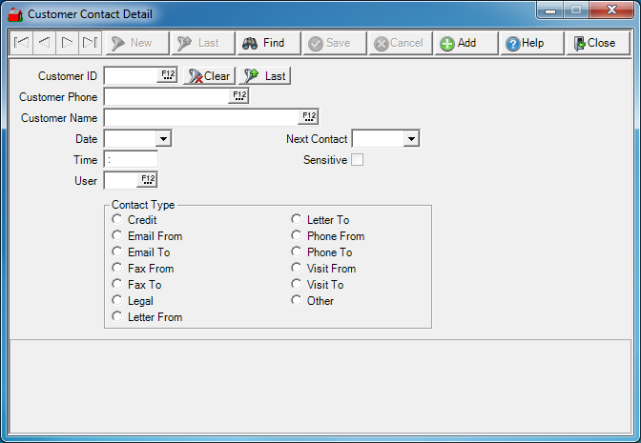Open the Next Contact dropdown
This screenshot has height=443, width=641.
point(410,139)
